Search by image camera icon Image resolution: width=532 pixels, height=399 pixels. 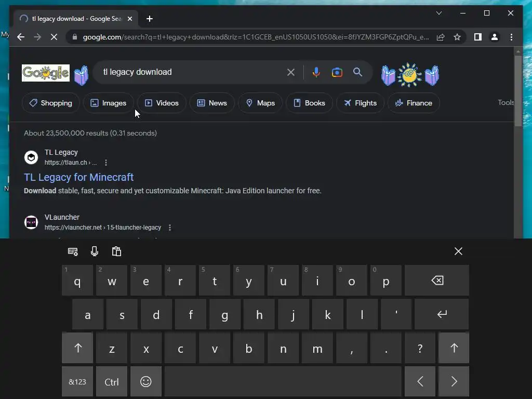(337, 72)
